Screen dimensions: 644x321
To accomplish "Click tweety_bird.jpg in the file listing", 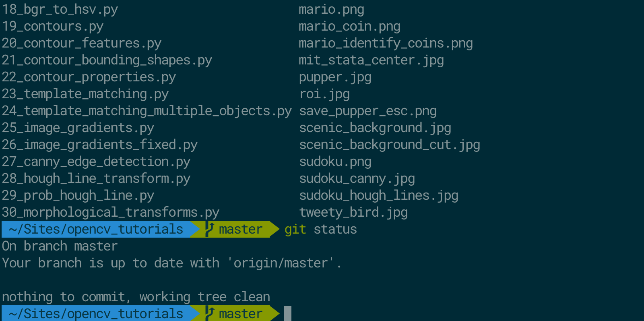I will [x=353, y=212].
